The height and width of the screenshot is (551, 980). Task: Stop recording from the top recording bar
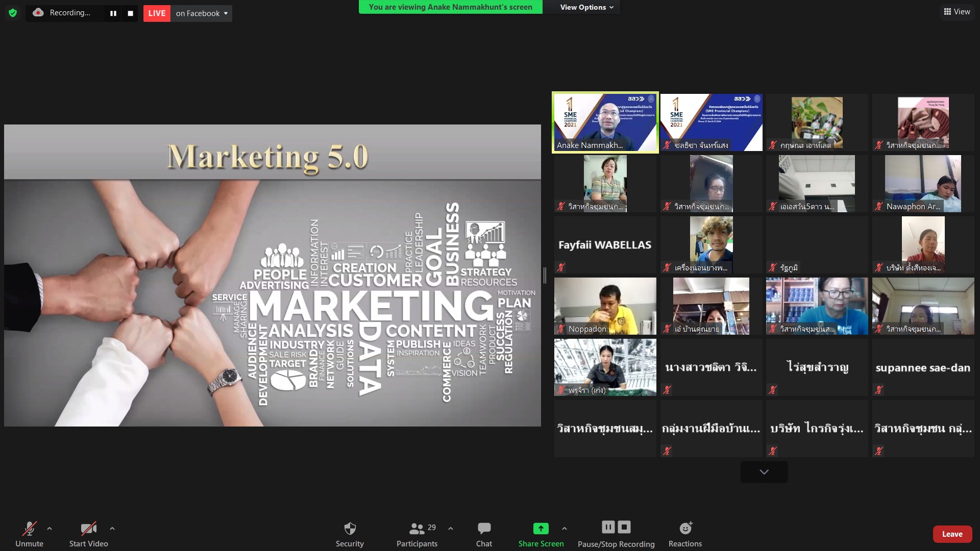point(130,13)
